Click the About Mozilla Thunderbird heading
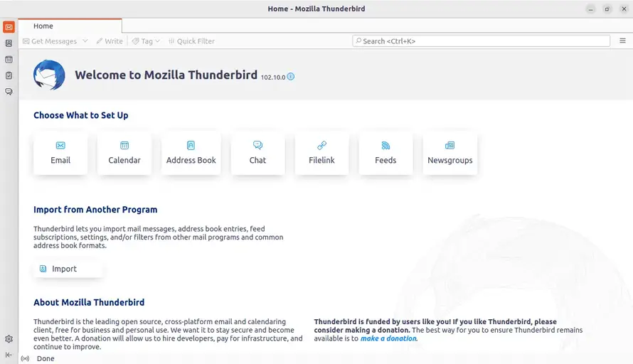The image size is (633, 364). (89, 302)
